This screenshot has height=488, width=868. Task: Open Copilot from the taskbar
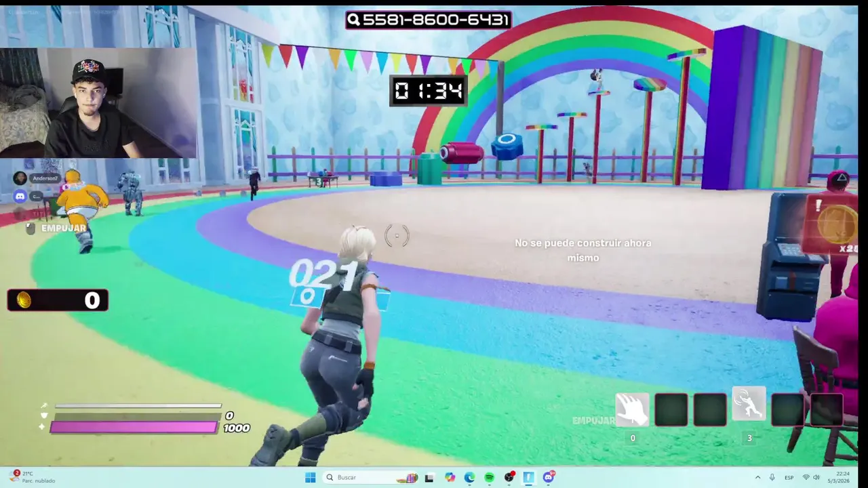[x=450, y=477]
